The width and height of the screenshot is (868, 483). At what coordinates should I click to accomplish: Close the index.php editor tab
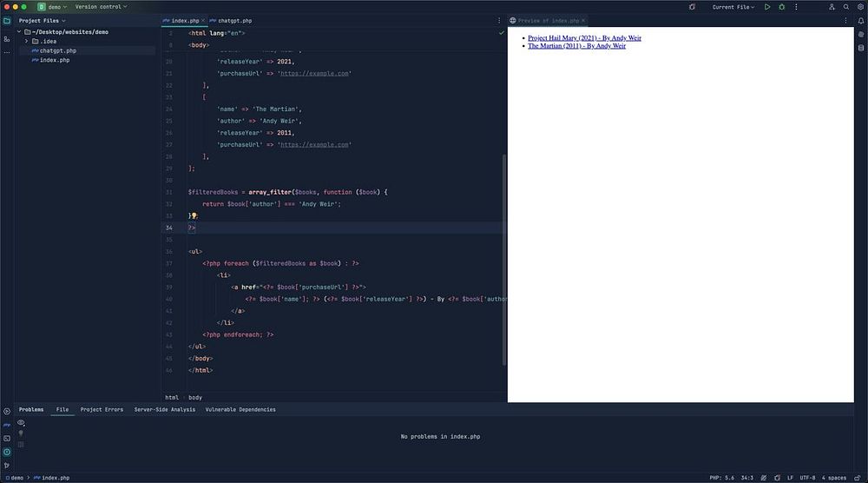click(x=203, y=21)
